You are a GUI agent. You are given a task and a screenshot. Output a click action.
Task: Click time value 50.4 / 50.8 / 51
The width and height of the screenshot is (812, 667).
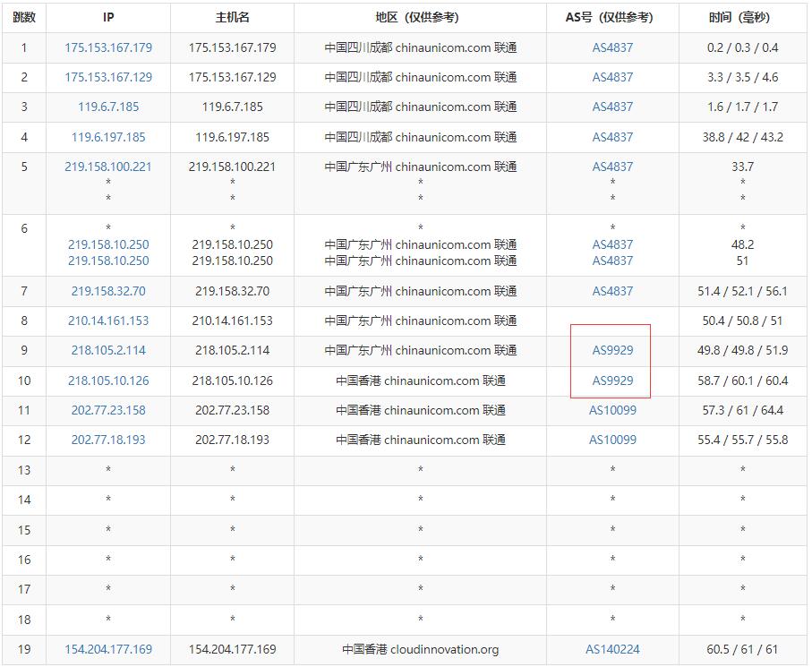tap(742, 321)
